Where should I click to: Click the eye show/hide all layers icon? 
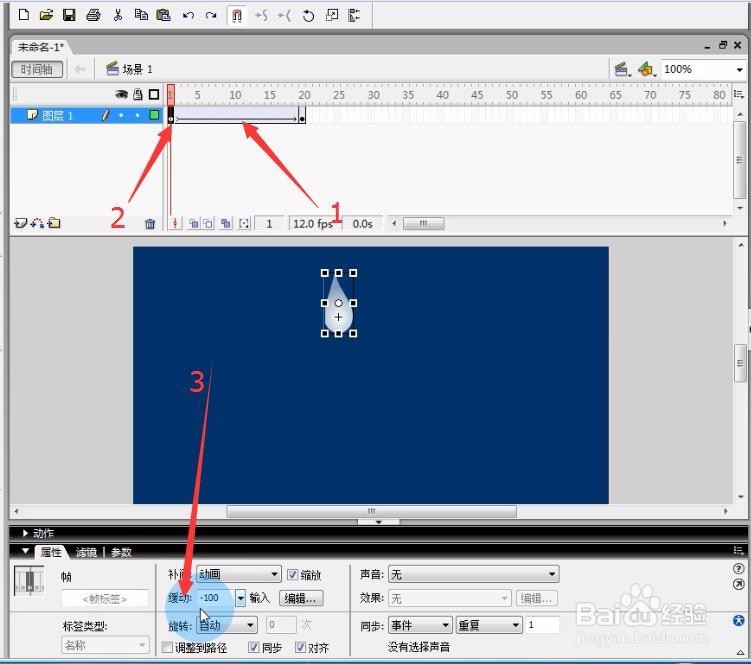click(x=122, y=94)
